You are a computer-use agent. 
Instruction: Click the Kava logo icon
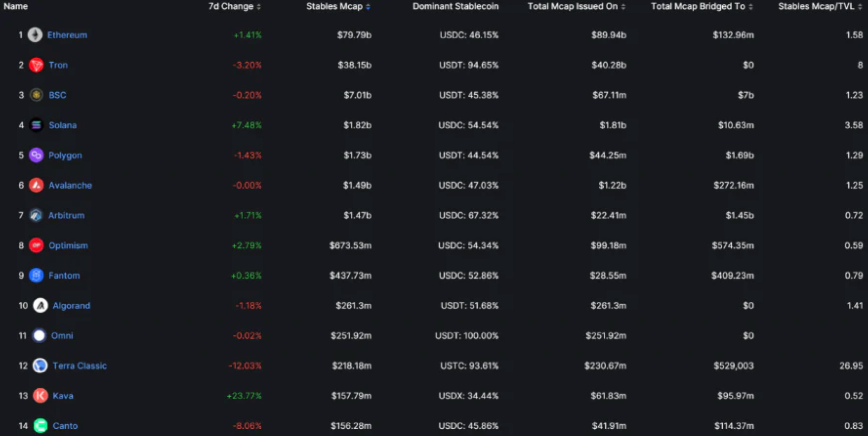coord(40,396)
